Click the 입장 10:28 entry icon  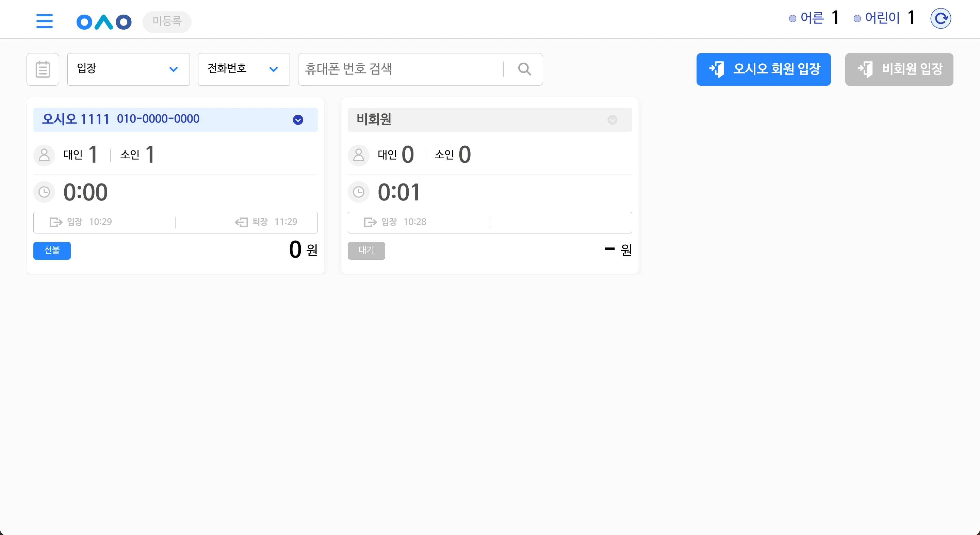(x=370, y=222)
